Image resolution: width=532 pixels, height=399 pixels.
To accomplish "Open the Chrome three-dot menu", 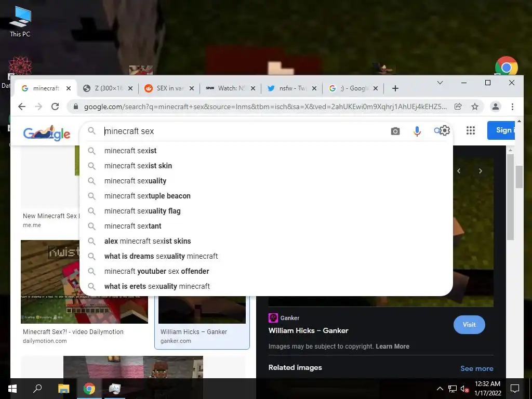I will tap(512, 107).
